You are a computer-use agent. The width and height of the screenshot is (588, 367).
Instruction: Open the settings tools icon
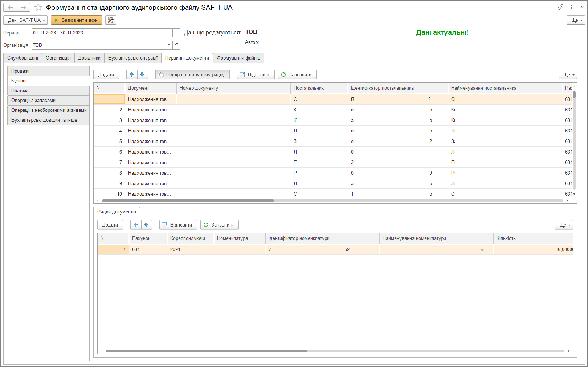(111, 20)
